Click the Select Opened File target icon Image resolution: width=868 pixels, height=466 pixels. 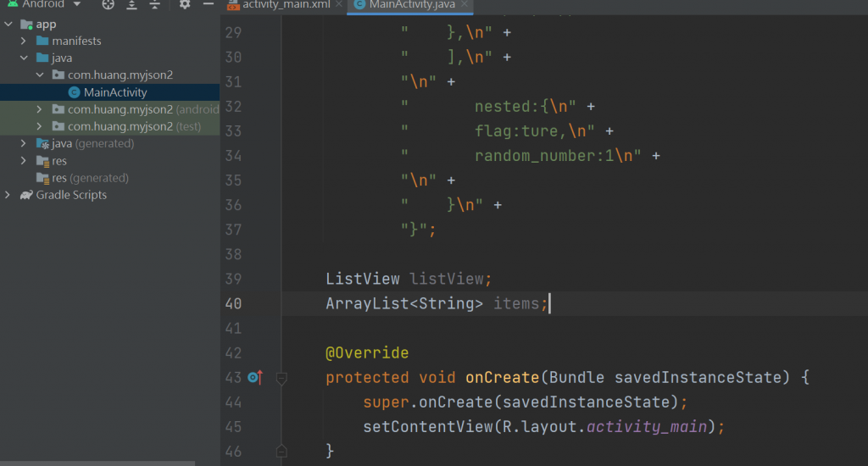pos(108,4)
